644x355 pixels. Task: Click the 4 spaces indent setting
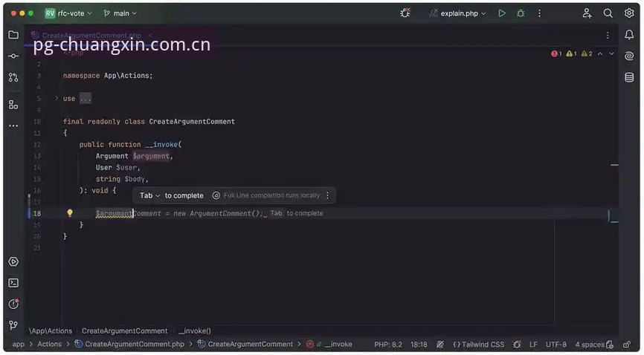590,345
